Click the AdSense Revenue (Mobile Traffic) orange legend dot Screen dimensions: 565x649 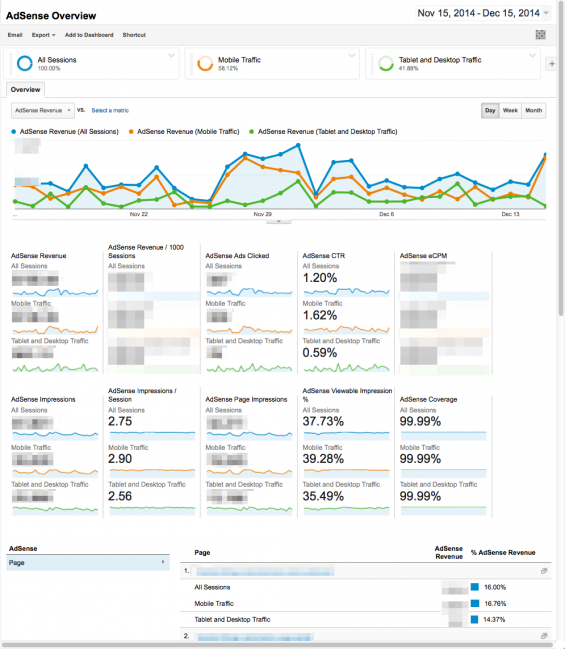coord(131,132)
